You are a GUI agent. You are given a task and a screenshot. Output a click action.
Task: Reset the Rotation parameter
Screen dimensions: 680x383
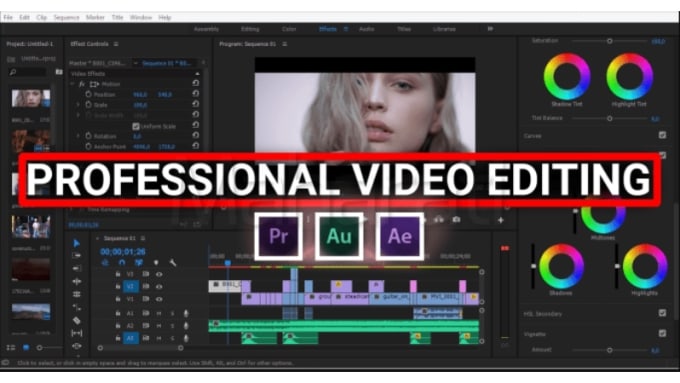196,136
